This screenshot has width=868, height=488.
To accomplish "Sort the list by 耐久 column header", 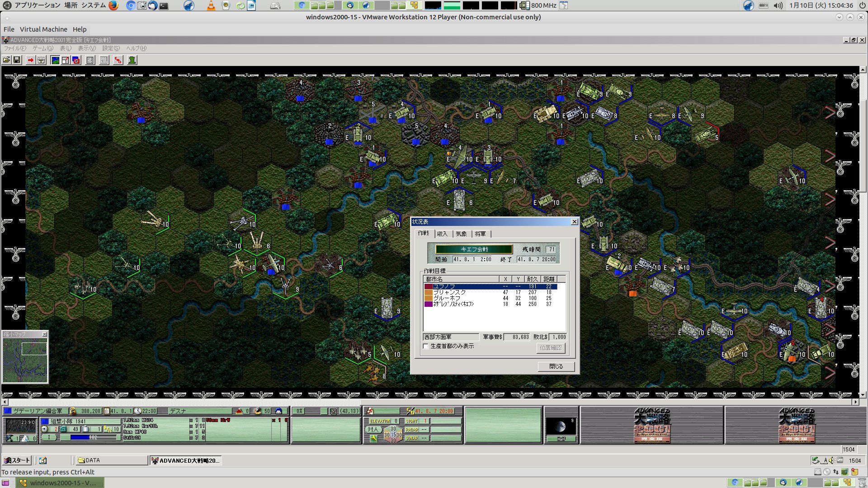I will coord(533,279).
